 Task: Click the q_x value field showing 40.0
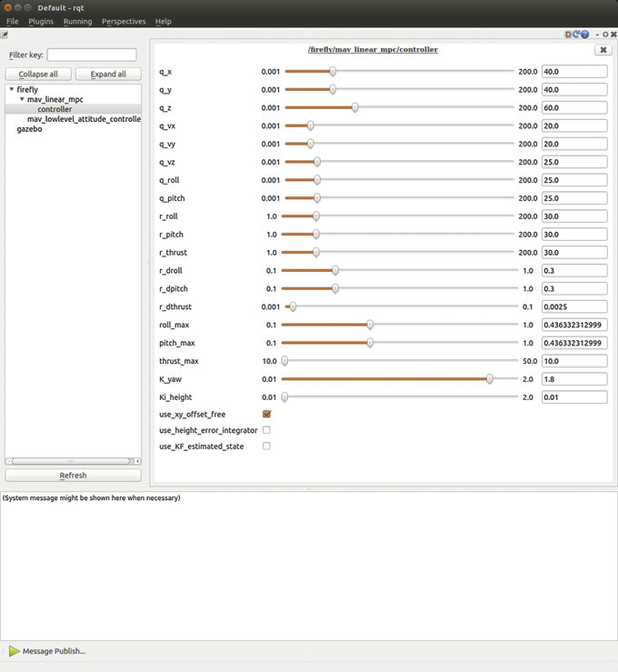coord(574,72)
